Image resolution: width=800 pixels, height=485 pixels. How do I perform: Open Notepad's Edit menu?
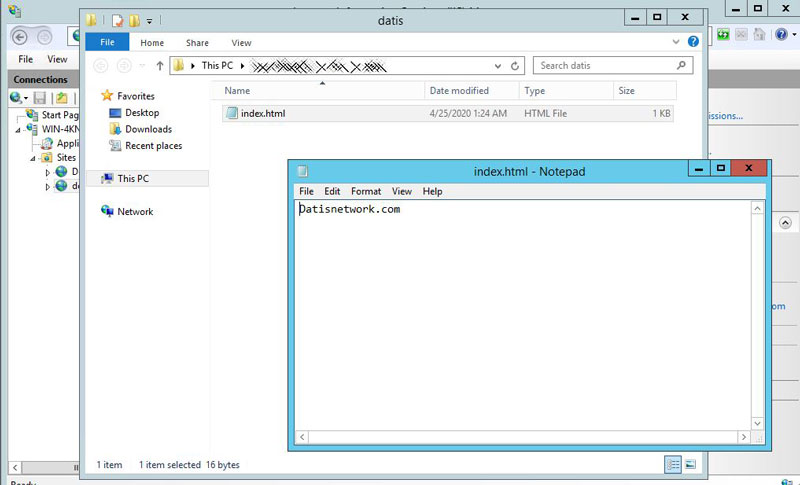tap(332, 191)
